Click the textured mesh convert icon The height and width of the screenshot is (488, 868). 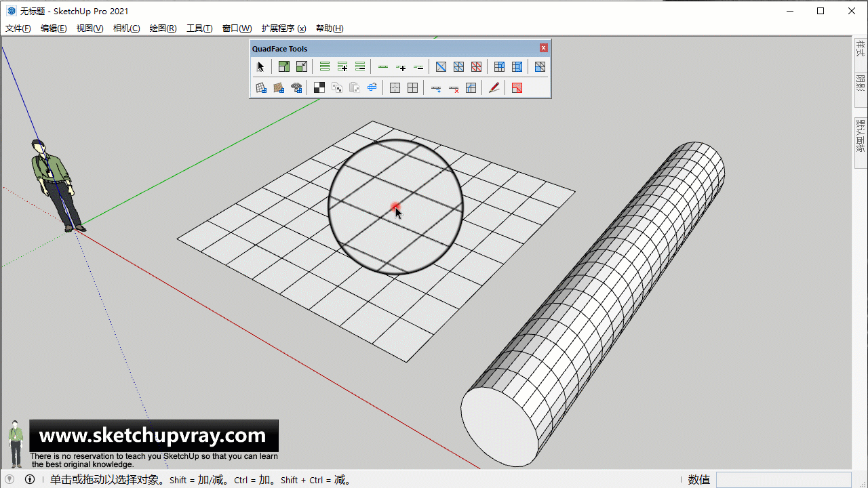pos(279,87)
